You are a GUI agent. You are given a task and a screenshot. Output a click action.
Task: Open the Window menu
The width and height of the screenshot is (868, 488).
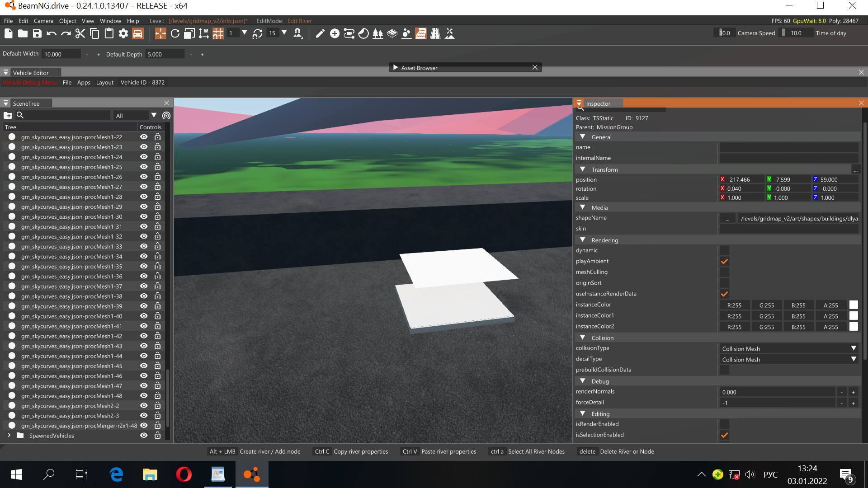[x=110, y=21]
